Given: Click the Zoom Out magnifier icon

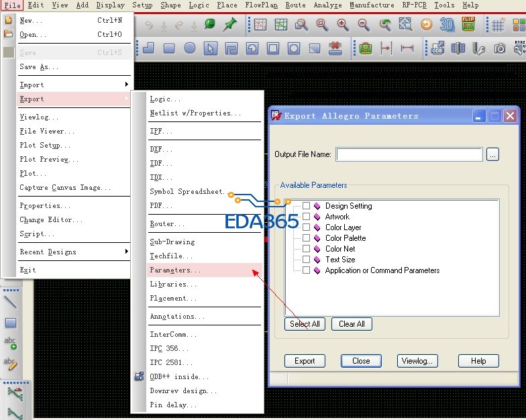Looking at the screenshot, I should (364, 25).
